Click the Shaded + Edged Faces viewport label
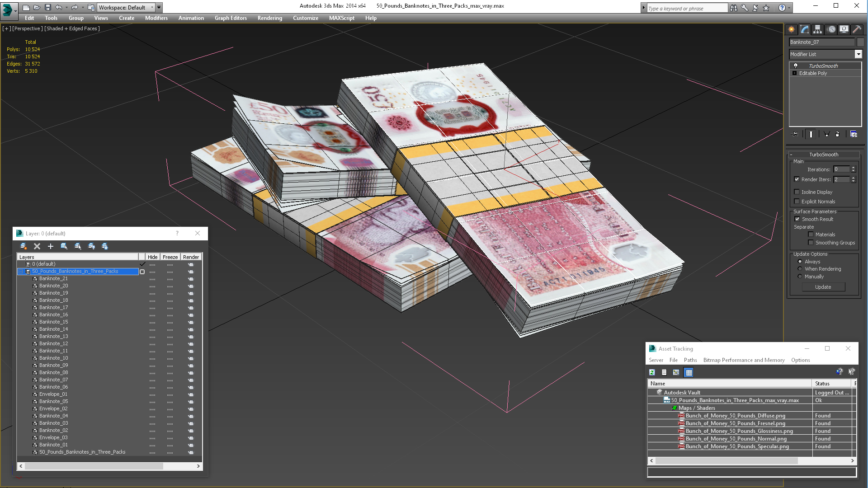The width and height of the screenshot is (868, 488). tap(72, 28)
